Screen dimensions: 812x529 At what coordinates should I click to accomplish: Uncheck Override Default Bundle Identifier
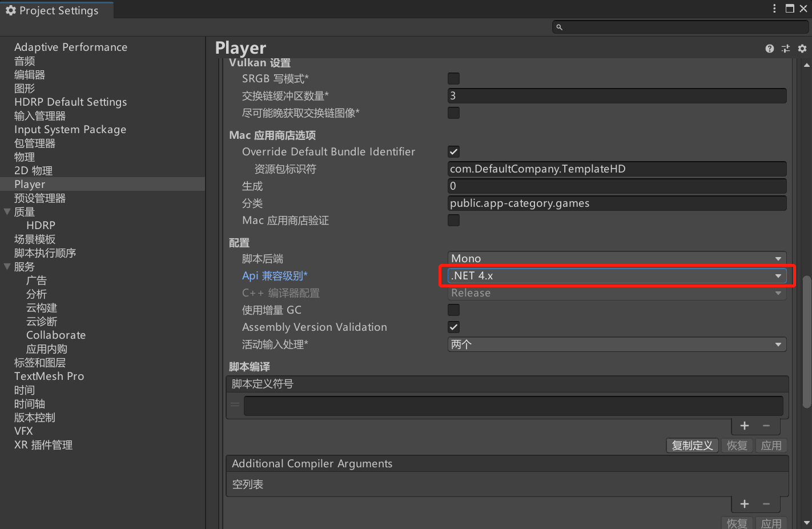(453, 151)
